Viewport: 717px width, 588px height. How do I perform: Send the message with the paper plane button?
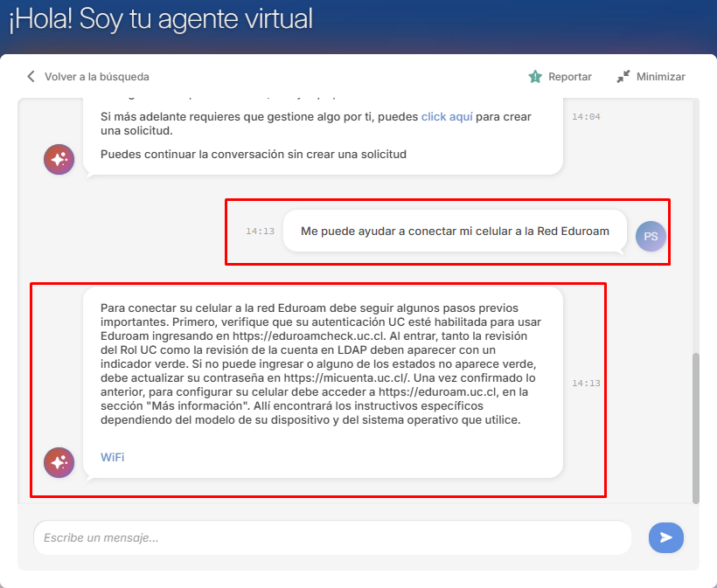point(665,537)
